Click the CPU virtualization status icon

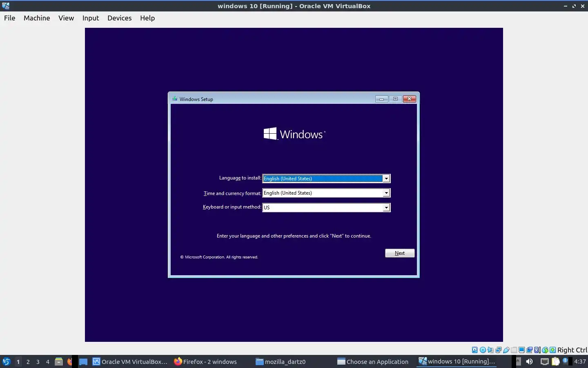click(537, 350)
